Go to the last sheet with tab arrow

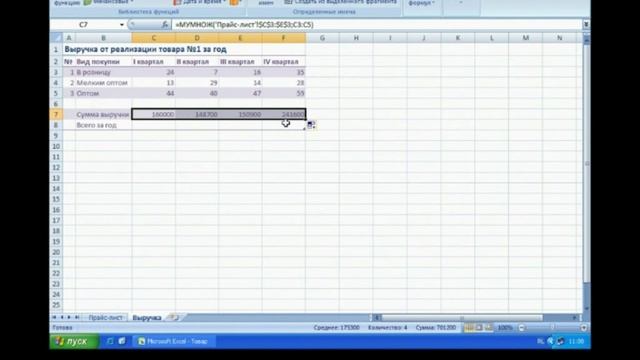(77, 317)
